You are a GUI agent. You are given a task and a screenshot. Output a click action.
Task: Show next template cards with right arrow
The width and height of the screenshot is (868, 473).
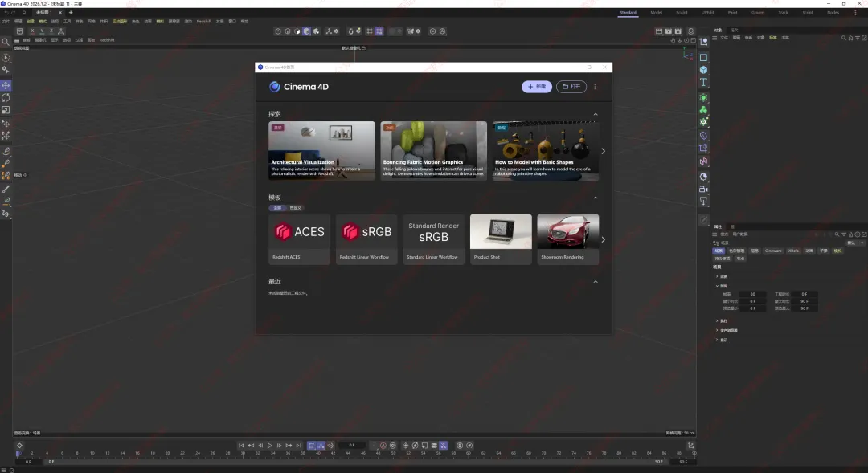tap(604, 239)
